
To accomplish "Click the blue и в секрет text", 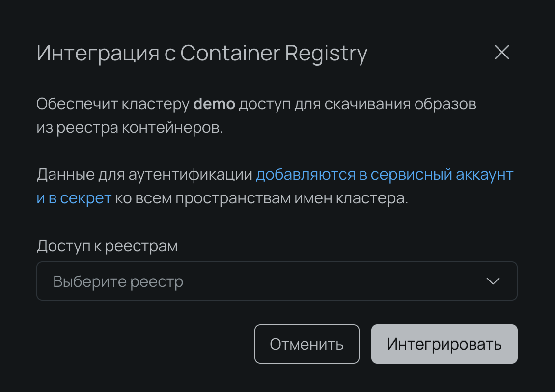I will pos(74,198).
